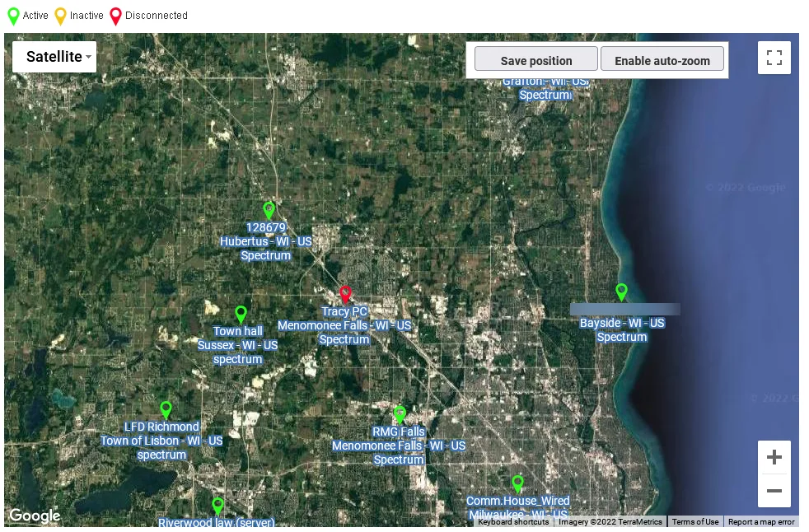This screenshot has height=532, width=809.
Task: Open the Terms of Use link
Action: click(695, 521)
